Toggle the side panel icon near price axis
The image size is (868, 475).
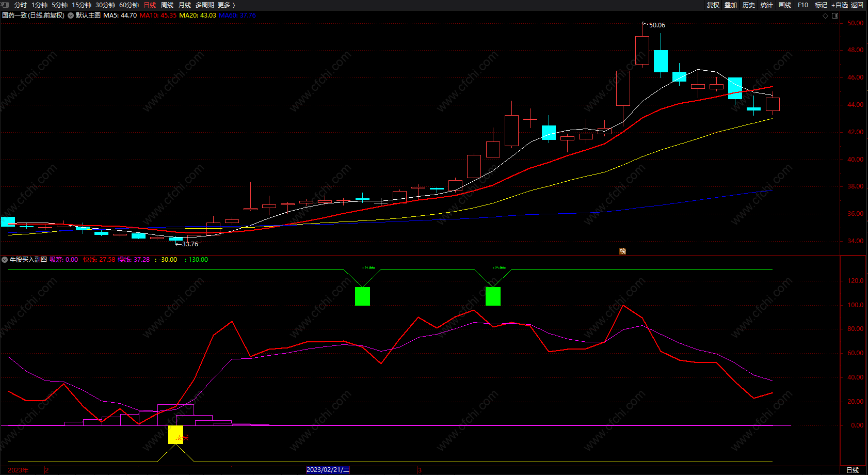click(x=835, y=15)
